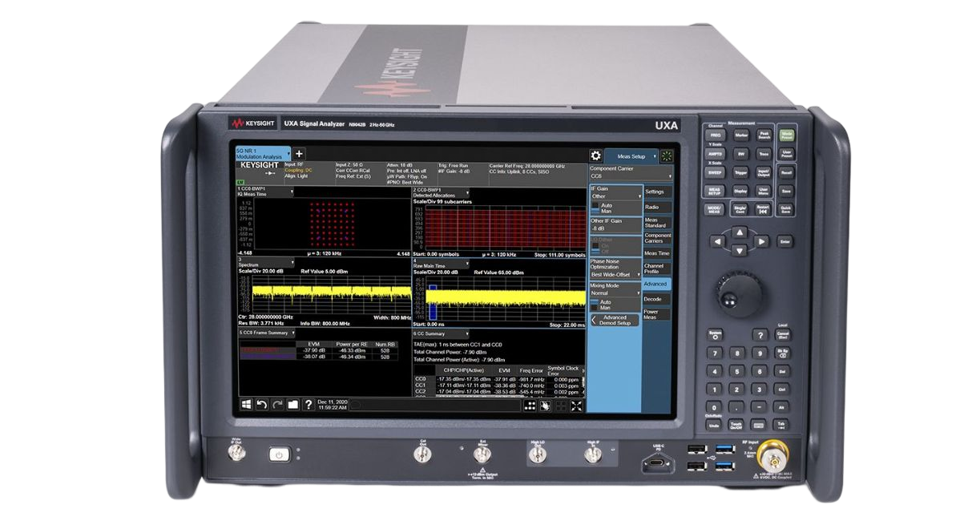Click the Windows Start icon
This screenshot has width=980, height=529.
[x=246, y=405]
